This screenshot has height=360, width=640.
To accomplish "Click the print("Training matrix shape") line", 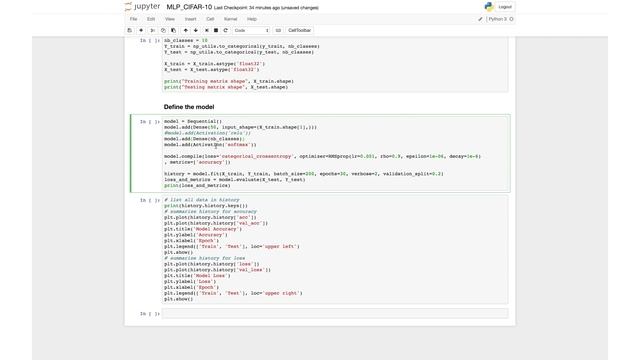I will (x=229, y=81).
